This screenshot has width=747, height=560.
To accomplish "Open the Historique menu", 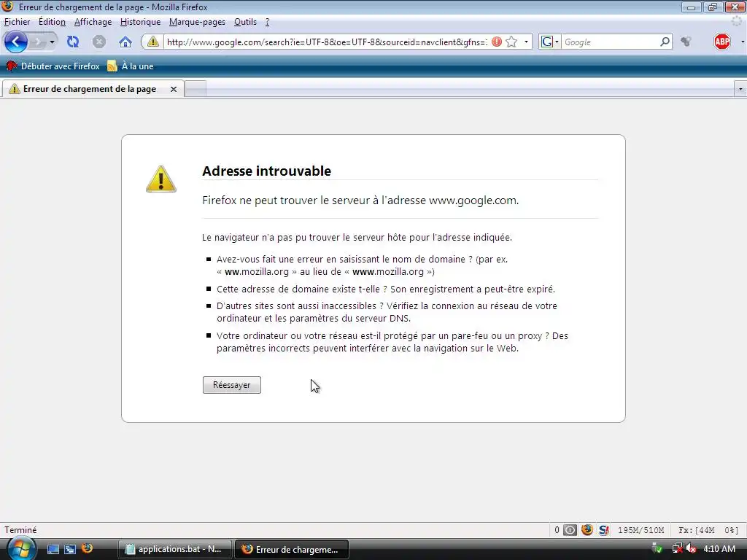I will coord(140,22).
